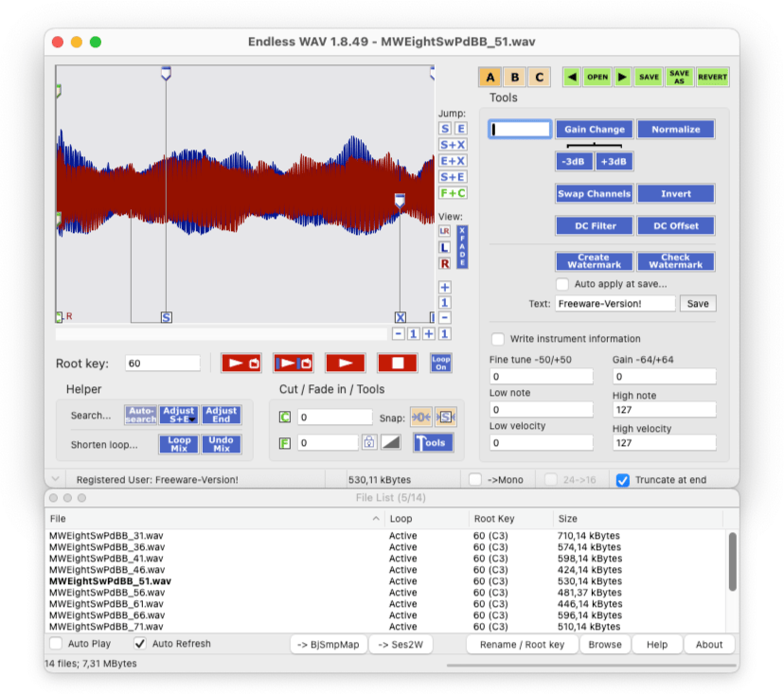The image size is (784, 694).
Task: Click the file list vertical scrollbar
Action: coord(733,561)
